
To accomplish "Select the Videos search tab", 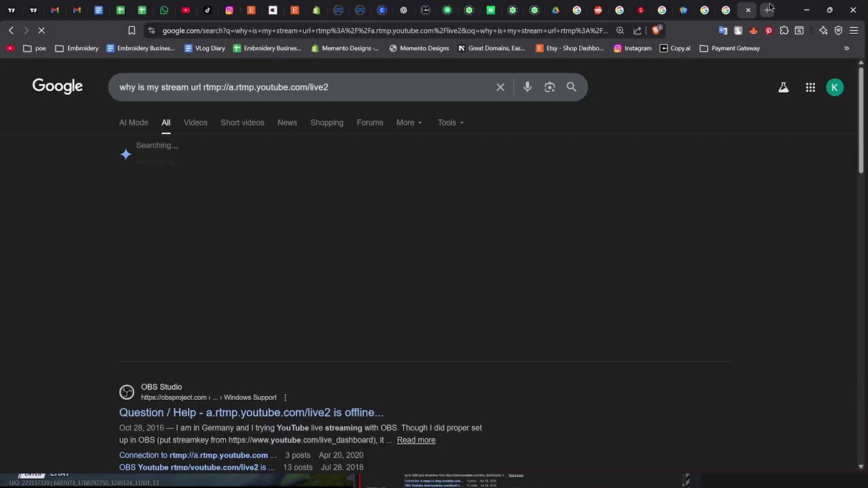I will point(195,123).
